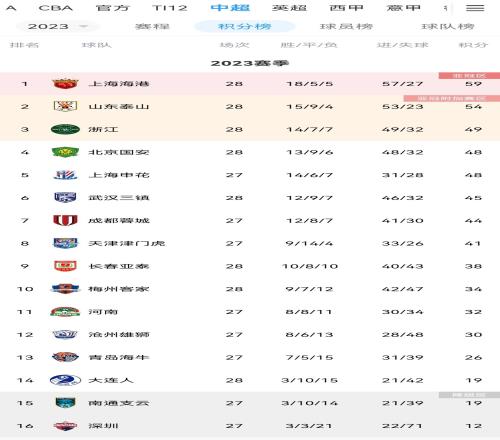Click record 9/14/4 for 天津津门虎

(309, 243)
